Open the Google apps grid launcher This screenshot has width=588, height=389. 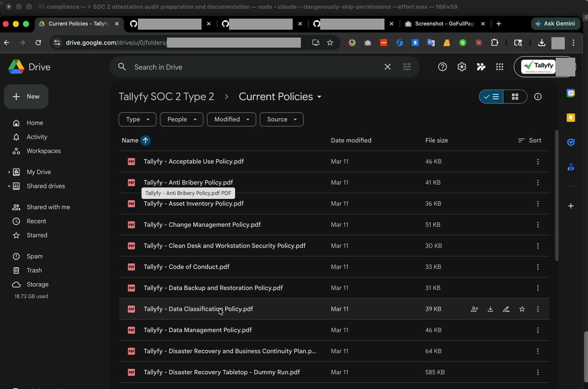[499, 67]
